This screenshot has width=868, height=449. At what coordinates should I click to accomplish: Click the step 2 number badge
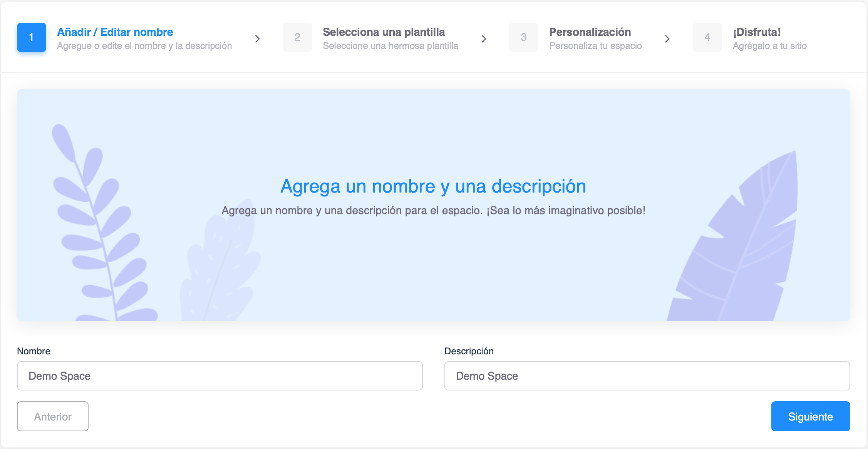click(297, 37)
